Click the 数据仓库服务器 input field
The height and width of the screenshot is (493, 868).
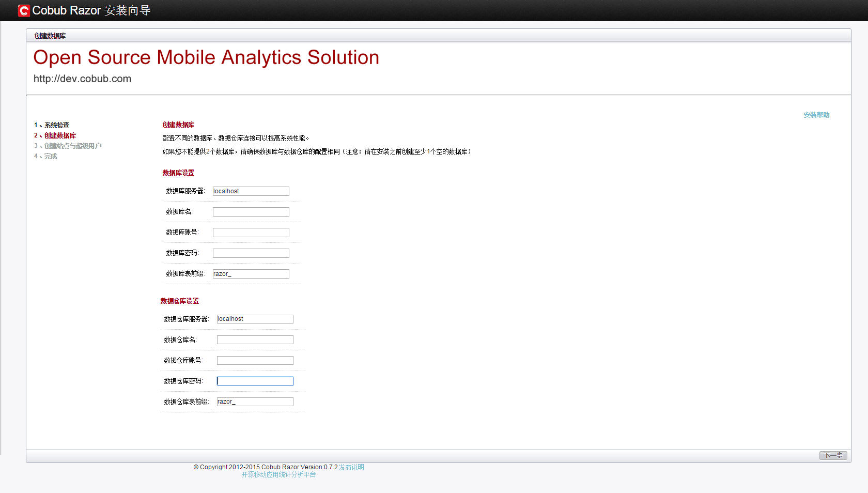(x=255, y=319)
